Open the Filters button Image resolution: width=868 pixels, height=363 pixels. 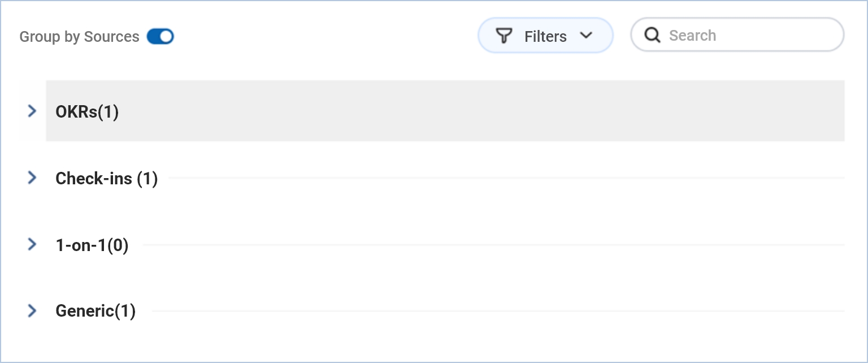click(545, 36)
